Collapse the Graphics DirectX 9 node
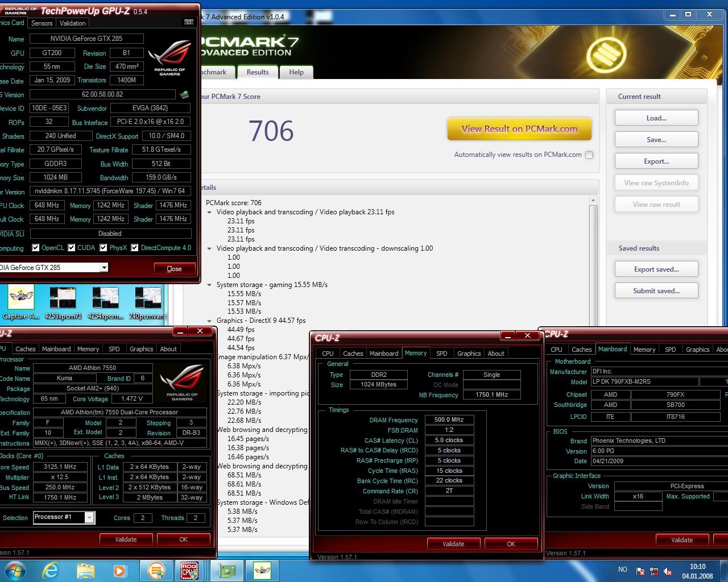 click(209, 321)
